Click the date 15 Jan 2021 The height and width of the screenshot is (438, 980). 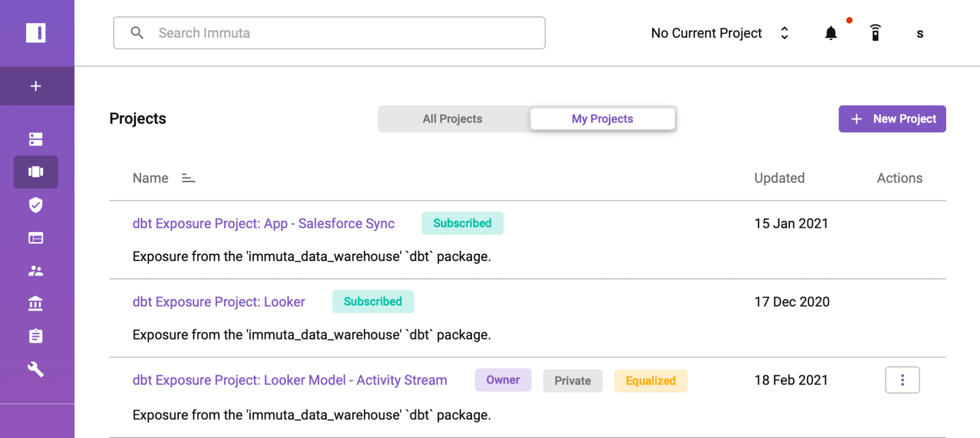click(x=791, y=223)
